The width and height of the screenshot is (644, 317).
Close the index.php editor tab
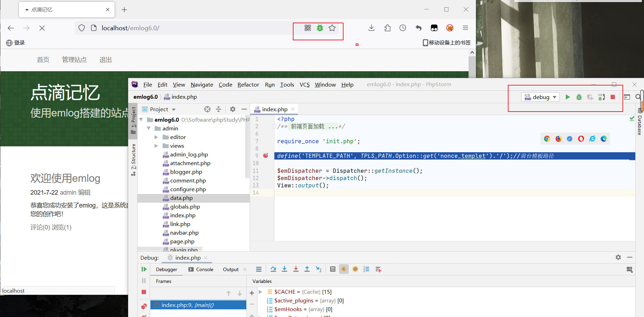(x=293, y=109)
